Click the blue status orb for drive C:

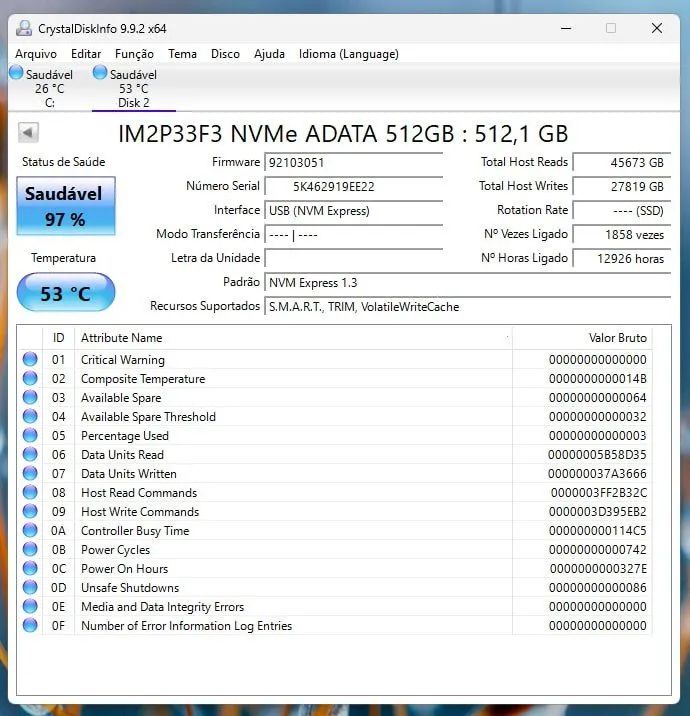click(16, 73)
